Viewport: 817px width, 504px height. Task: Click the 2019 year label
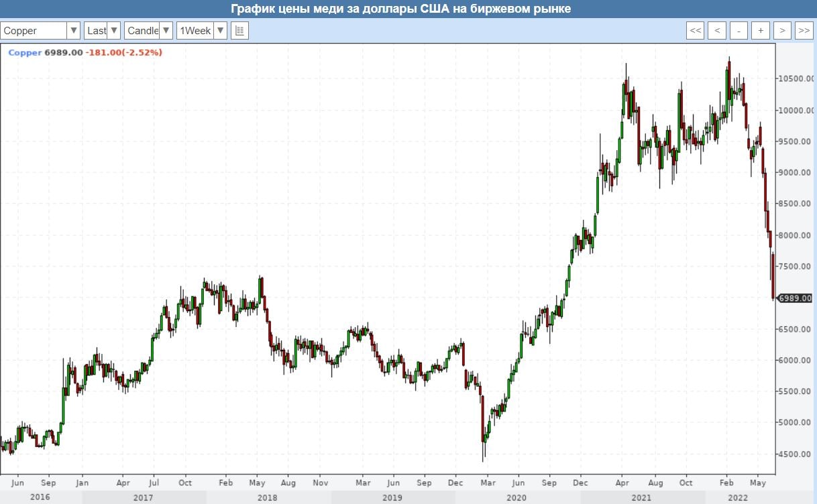[392, 497]
